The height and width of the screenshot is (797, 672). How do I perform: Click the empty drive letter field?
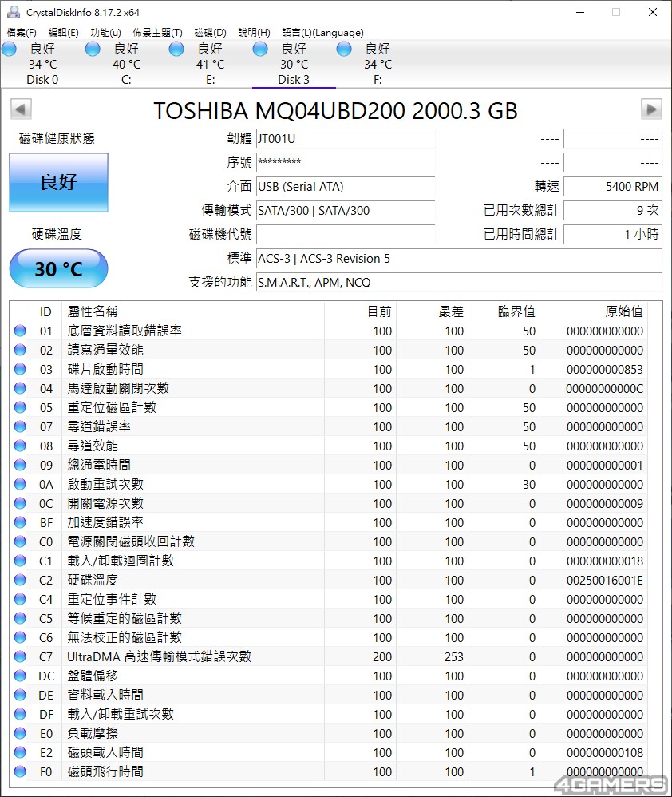click(346, 234)
